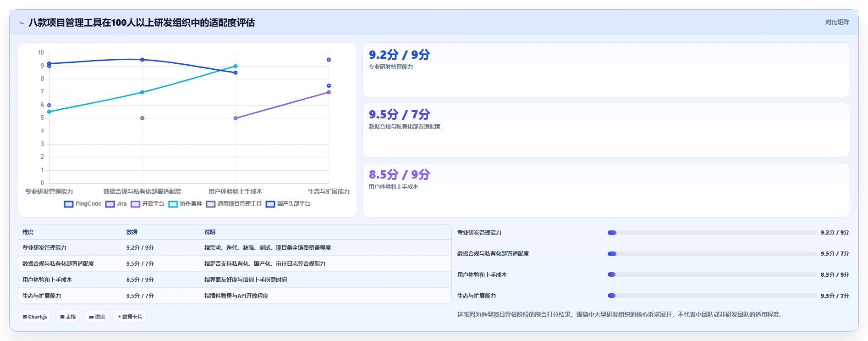Toggle 协作套件 series in chart legend
This screenshot has width=868, height=341.
(x=185, y=204)
